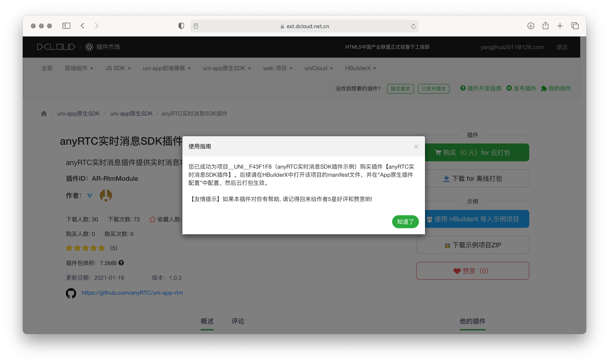Expand the 前端组件 dropdown
The height and width of the screenshot is (364, 609).
[79, 68]
